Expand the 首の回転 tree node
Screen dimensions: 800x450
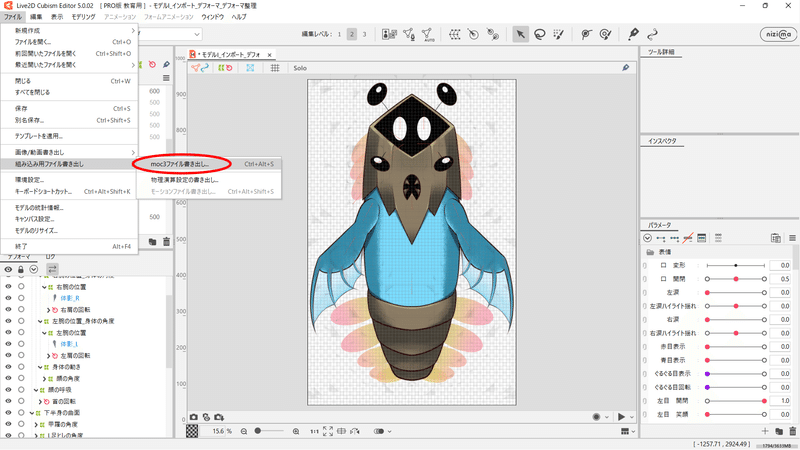[x=40, y=402]
